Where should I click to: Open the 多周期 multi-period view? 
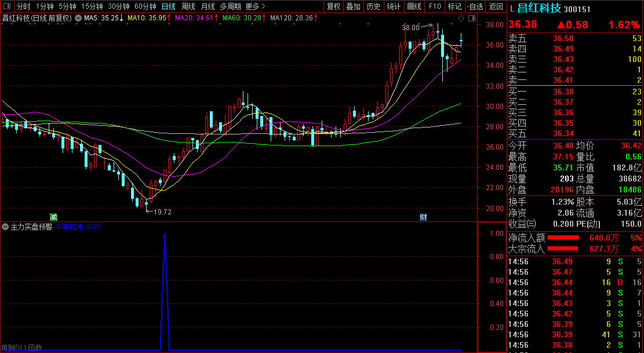tap(230, 6)
